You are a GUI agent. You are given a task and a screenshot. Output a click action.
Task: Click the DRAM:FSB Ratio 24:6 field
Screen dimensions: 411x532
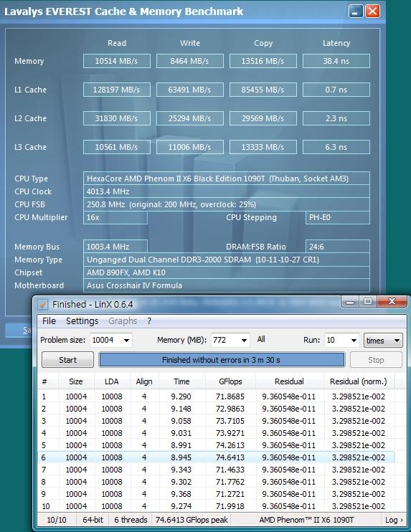coord(338,247)
